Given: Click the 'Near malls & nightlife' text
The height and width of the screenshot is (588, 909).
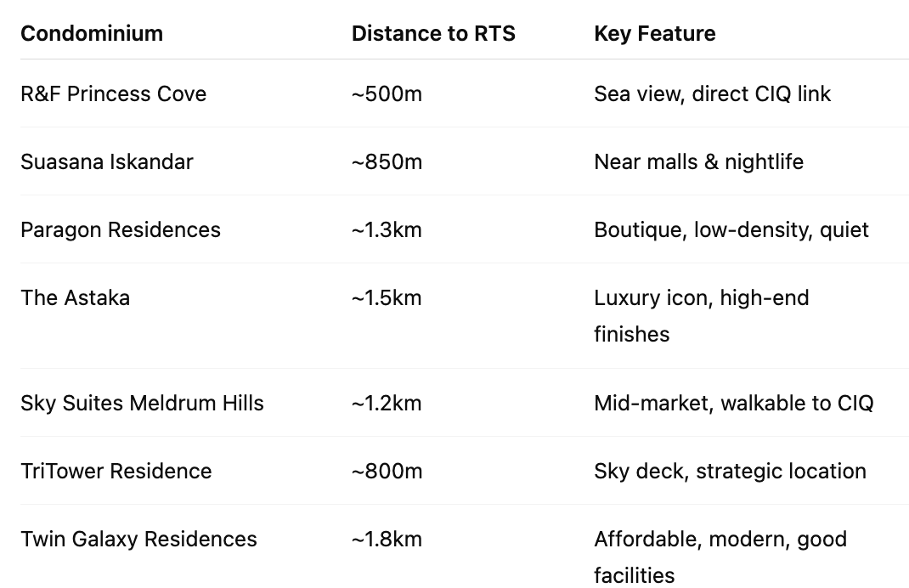Looking at the screenshot, I should click(698, 161).
